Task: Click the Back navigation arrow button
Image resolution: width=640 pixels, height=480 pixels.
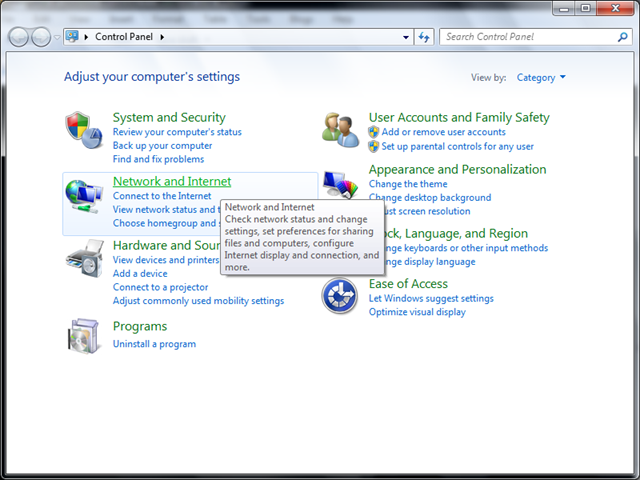Action: (x=18, y=37)
